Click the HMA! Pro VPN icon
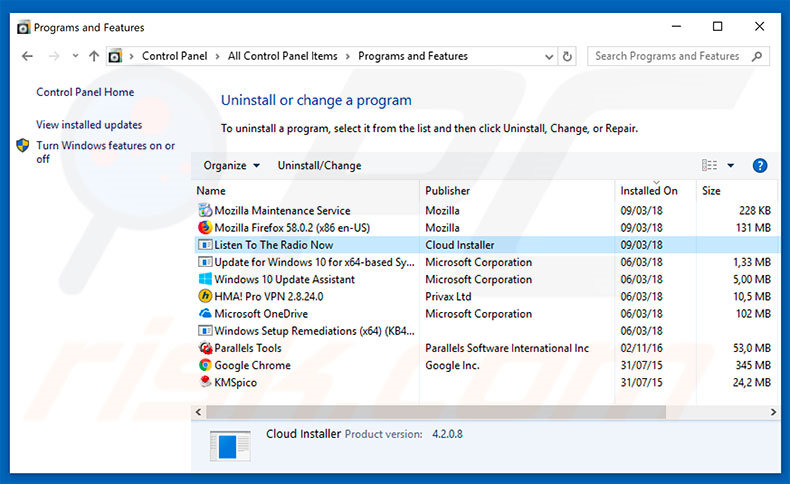The width and height of the screenshot is (790, 484). (x=205, y=296)
